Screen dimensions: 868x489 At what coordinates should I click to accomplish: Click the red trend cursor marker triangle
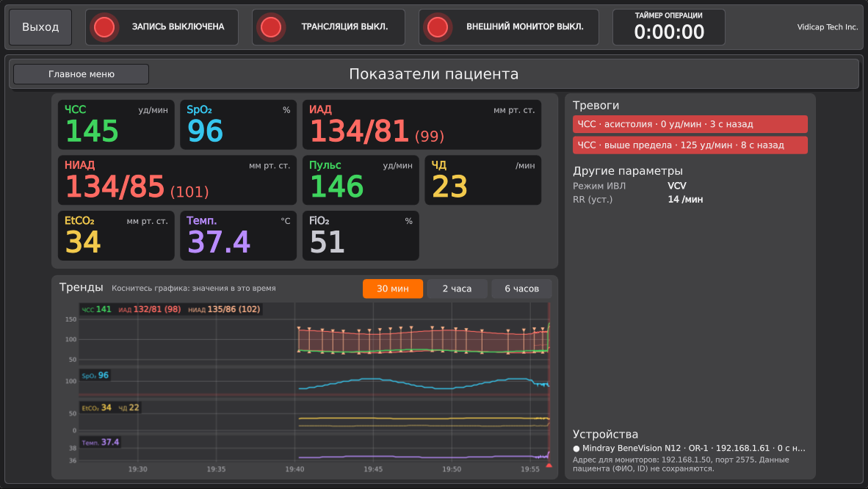point(549,466)
